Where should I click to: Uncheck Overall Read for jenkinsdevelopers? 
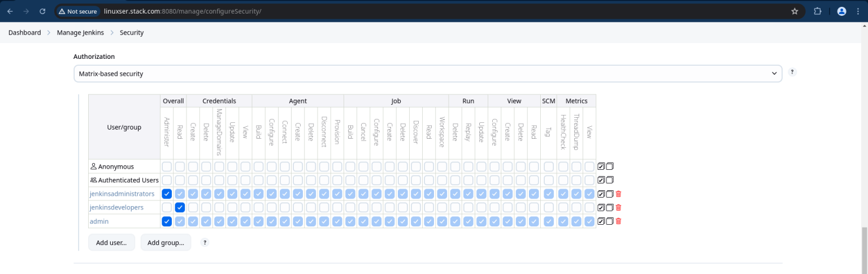tap(180, 207)
